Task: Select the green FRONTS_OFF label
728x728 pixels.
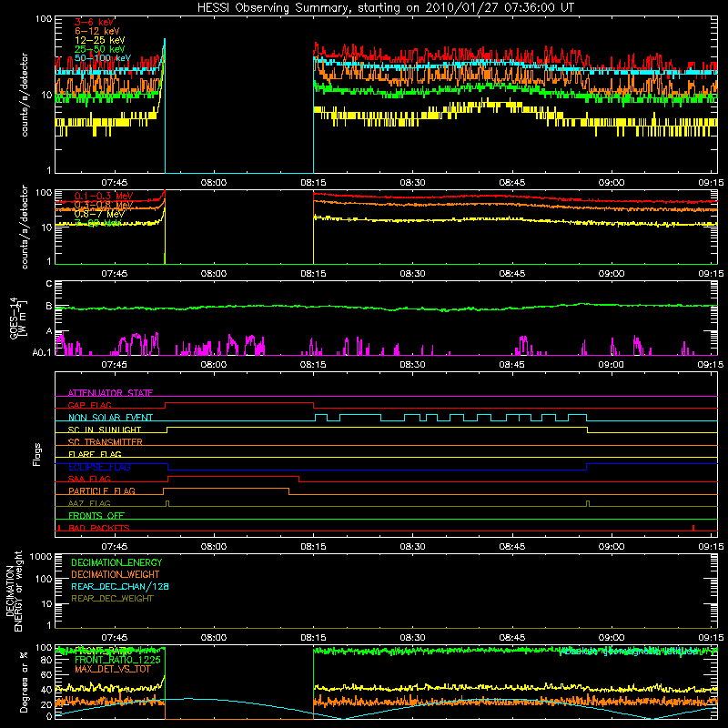Action: [96, 516]
